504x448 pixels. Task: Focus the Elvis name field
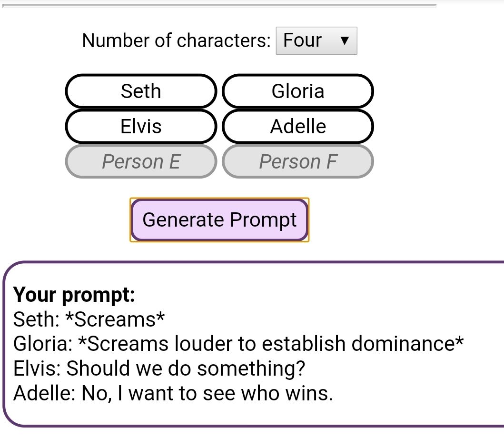[141, 126]
